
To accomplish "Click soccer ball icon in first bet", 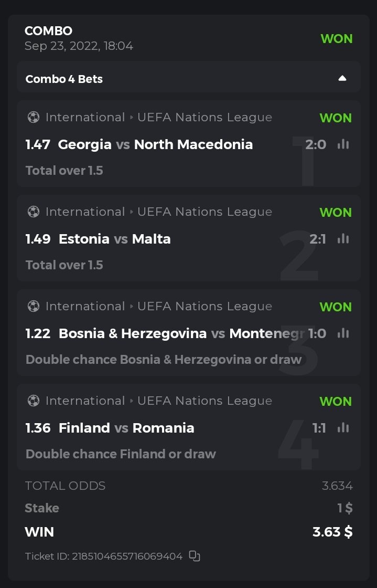I will click(x=34, y=117).
